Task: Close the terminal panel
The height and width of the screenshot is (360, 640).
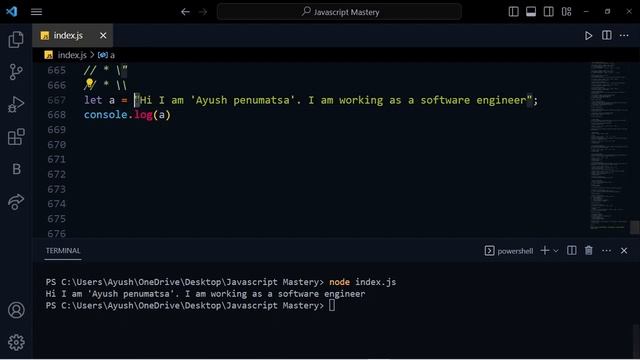Action: (624, 251)
